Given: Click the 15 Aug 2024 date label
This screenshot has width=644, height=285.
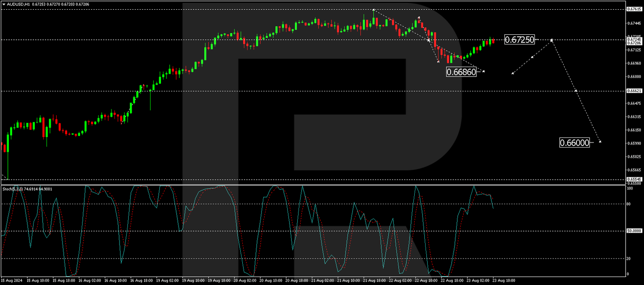Looking at the screenshot, I should point(11,280).
